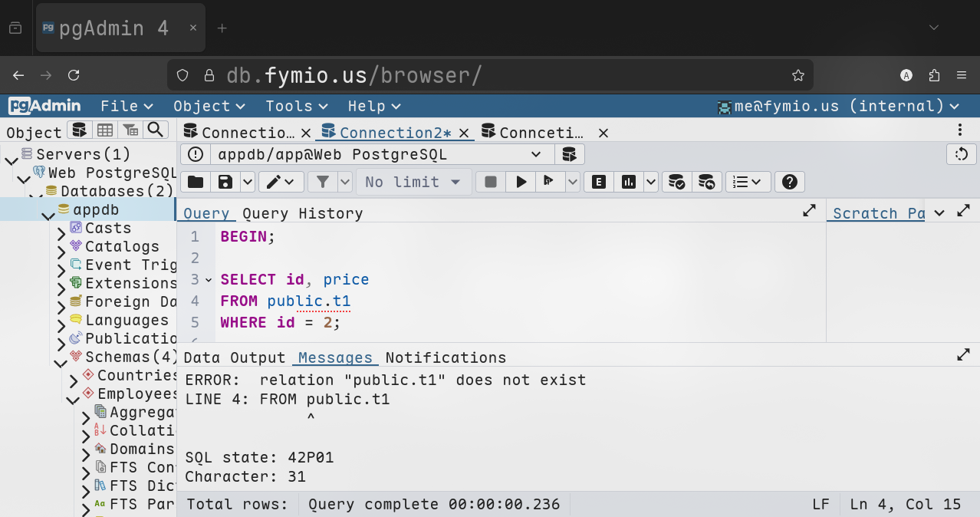Viewport: 980px width, 517px height.
Task: Click the Explain (E) toolbar icon
Action: (599, 182)
